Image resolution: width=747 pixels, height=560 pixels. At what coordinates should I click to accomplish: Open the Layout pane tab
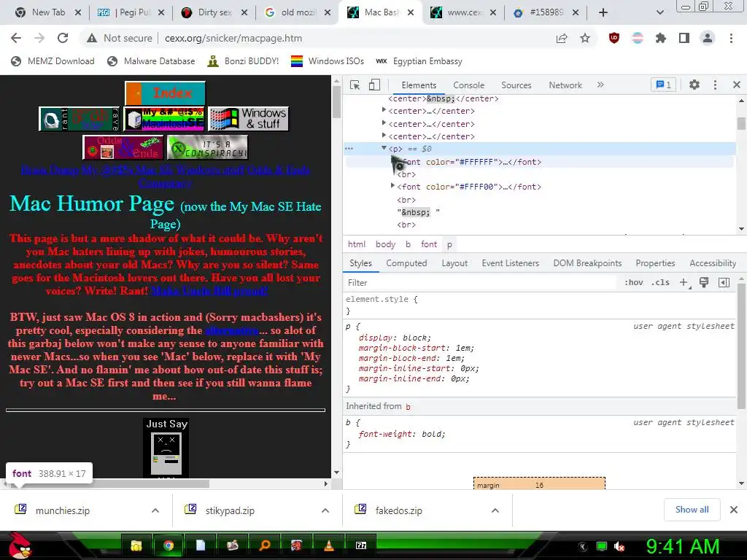[454, 262]
